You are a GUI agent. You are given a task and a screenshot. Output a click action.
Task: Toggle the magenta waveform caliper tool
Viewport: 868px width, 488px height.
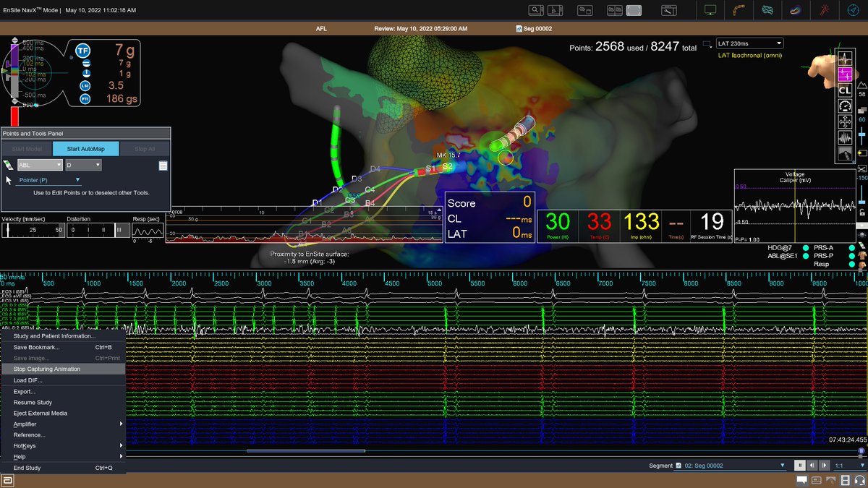coord(844,74)
